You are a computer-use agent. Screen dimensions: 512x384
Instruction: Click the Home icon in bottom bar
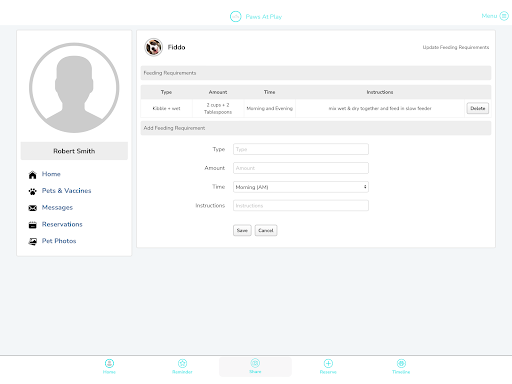pos(109,363)
